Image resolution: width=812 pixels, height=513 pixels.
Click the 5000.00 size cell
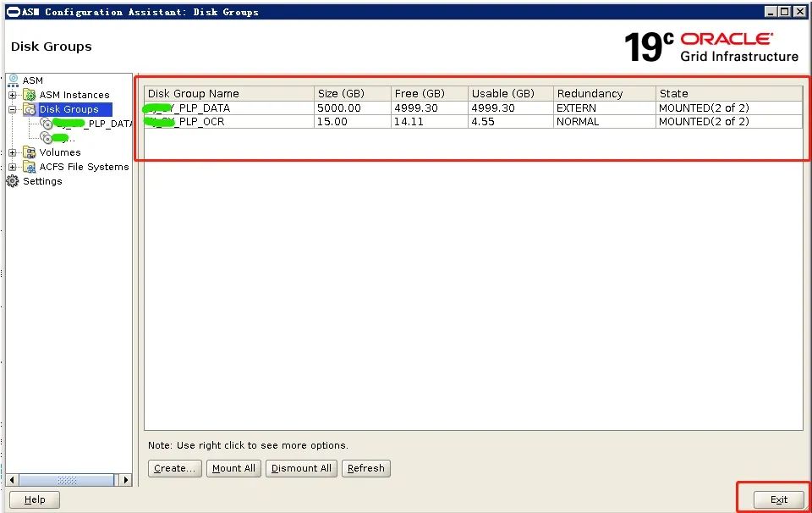click(x=352, y=108)
